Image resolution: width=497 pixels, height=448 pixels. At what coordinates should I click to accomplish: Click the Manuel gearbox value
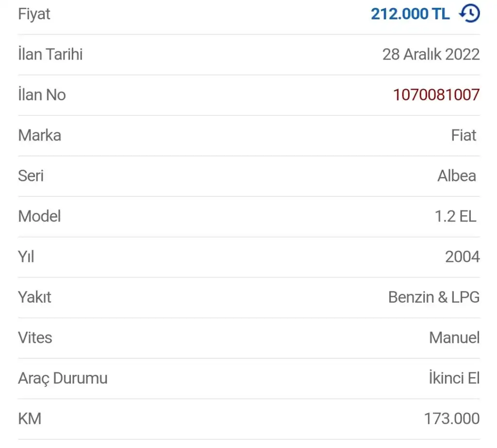tap(454, 337)
